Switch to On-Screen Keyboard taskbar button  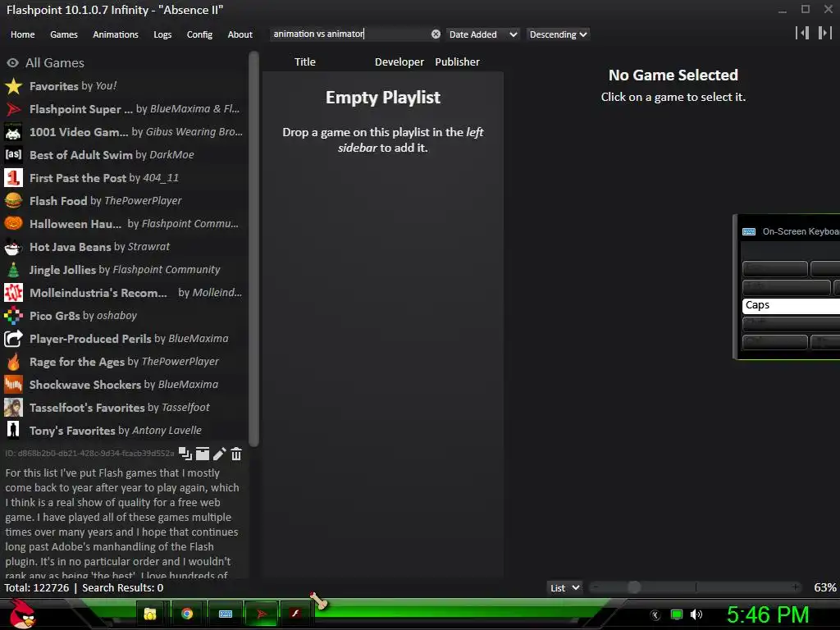point(226,614)
